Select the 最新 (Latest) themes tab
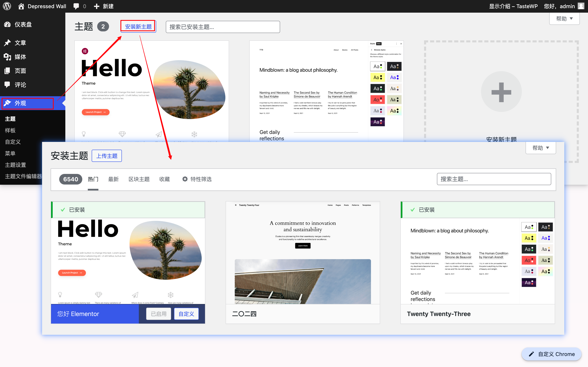Viewport: 588px width, 367px height. tap(114, 179)
